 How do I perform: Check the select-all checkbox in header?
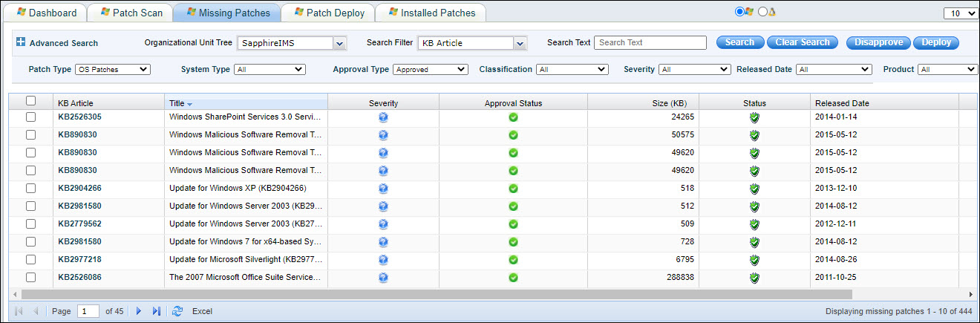click(x=30, y=101)
